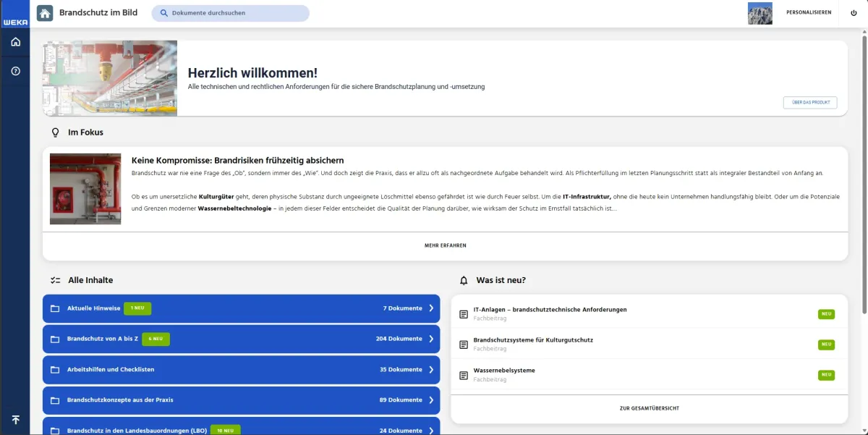Click document icon of Wassernebelsysteme
The image size is (868, 435).
464,375
